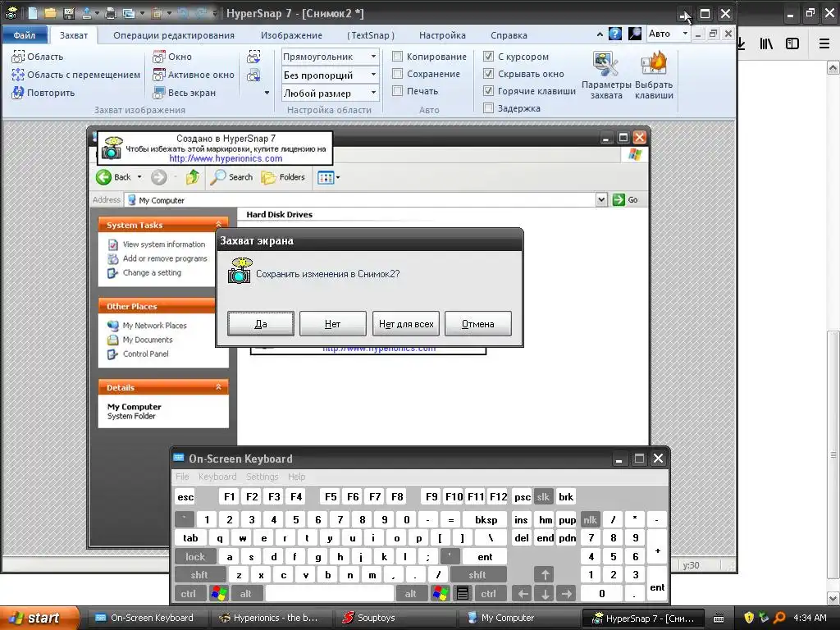Click the scrolling region capture icon
Screen dimensions: 840x630
click(254, 57)
